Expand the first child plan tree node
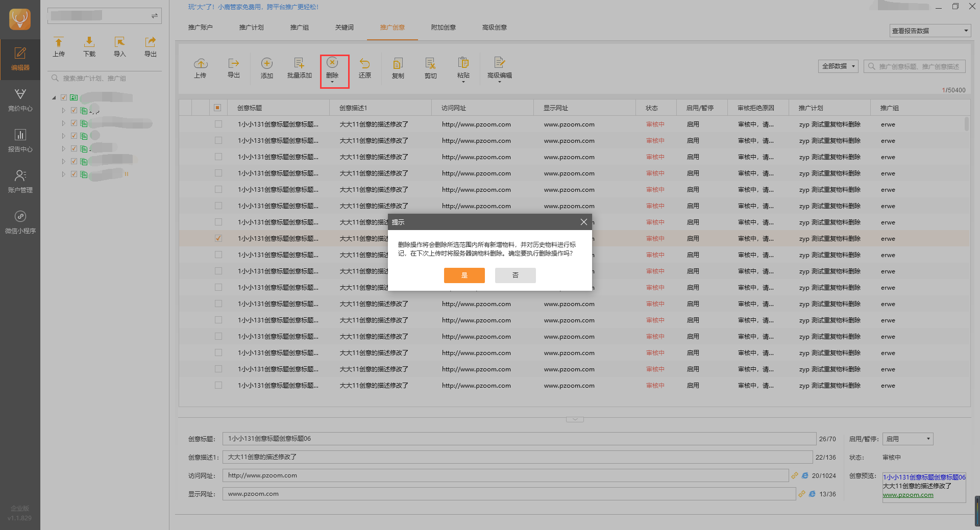The width and height of the screenshot is (980, 530). pos(64,110)
